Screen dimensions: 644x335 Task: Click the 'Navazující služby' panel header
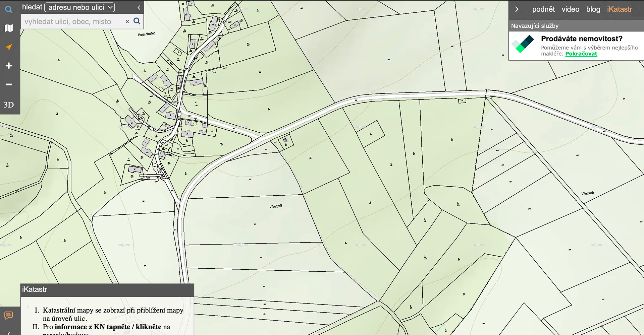[576, 26]
